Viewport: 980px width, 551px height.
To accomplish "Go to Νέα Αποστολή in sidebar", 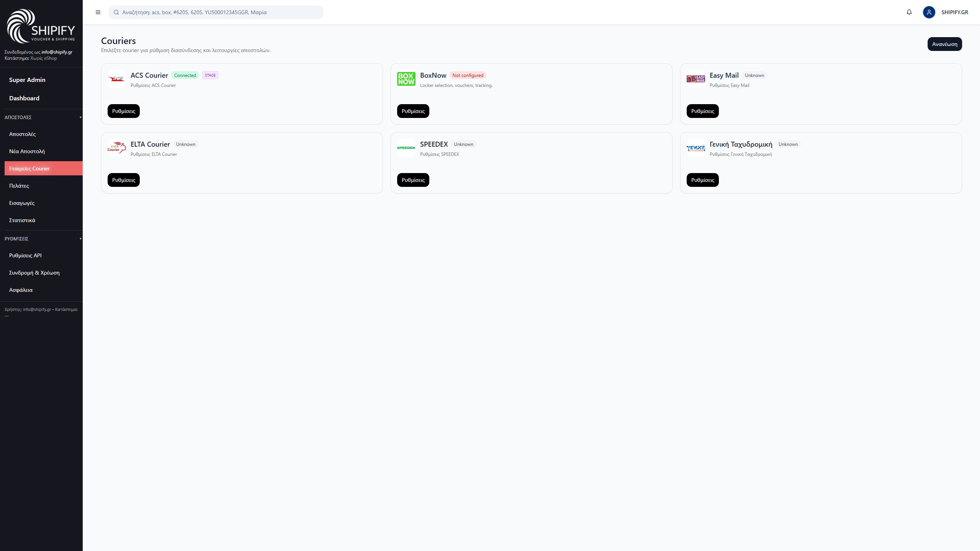I will pyautogui.click(x=27, y=151).
